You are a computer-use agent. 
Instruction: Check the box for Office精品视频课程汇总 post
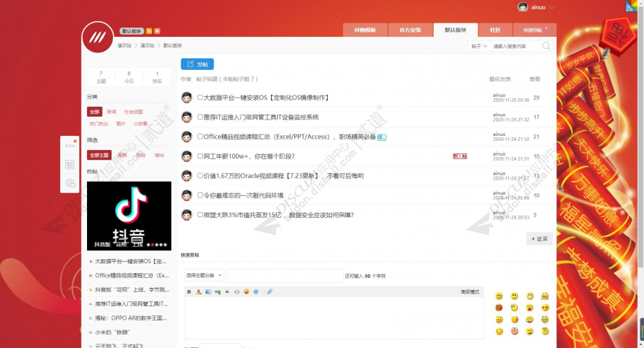pyautogui.click(x=200, y=137)
